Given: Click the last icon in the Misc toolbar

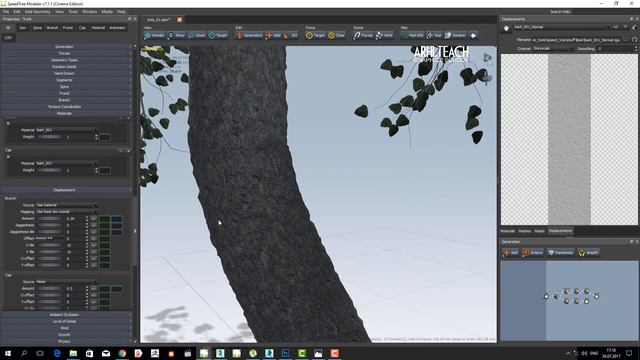Looking at the screenshot, I should pyautogui.click(x=473, y=36).
